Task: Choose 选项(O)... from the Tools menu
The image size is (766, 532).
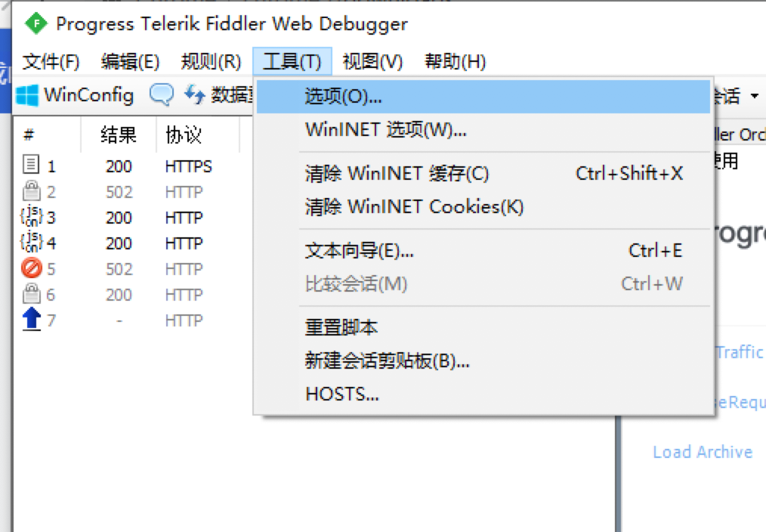Action: (x=483, y=97)
